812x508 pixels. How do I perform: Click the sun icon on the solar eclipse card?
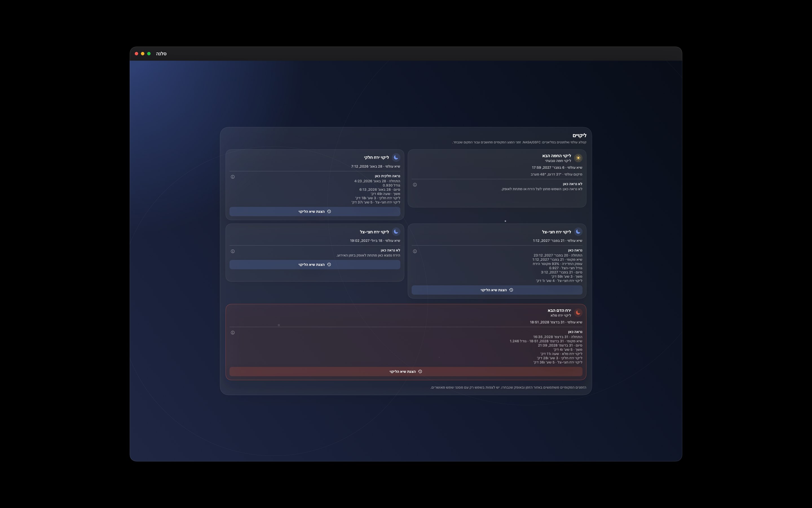tap(578, 158)
